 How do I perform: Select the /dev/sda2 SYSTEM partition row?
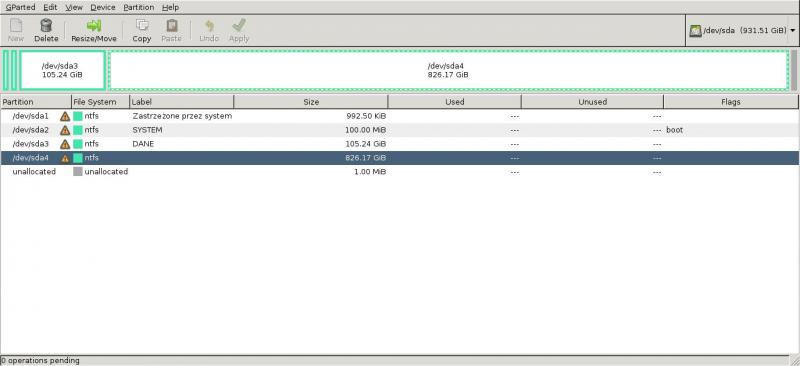tap(399, 130)
